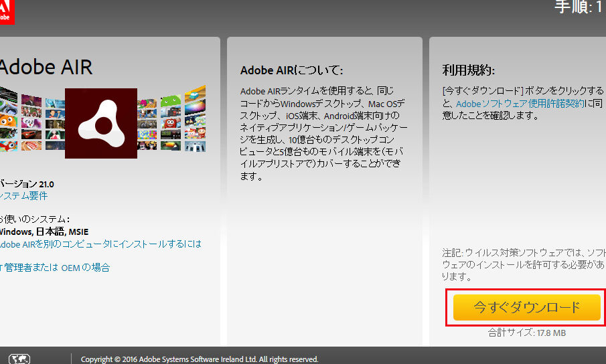
Task: Click the Adobe AIRについて section heading
Action: coord(291,70)
